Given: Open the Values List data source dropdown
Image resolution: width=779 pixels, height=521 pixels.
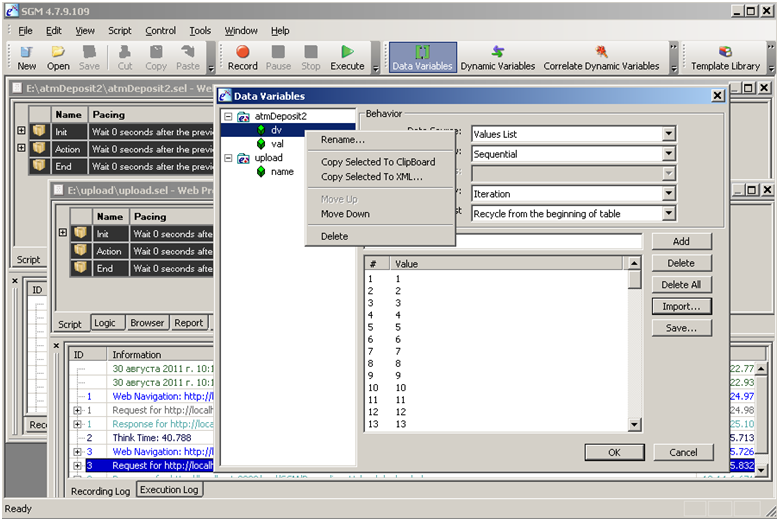Looking at the screenshot, I should tap(668, 134).
